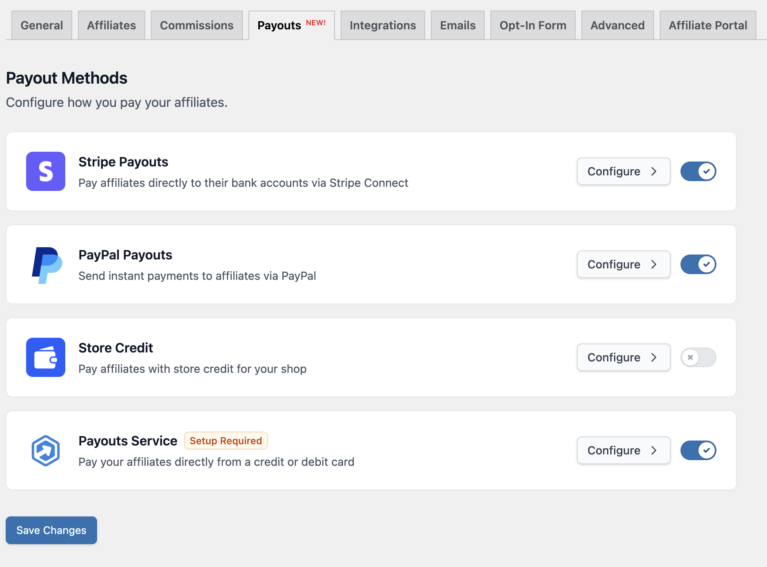767x567 pixels.
Task: Click the blue Store Credit wallet icon
Action: (45, 357)
